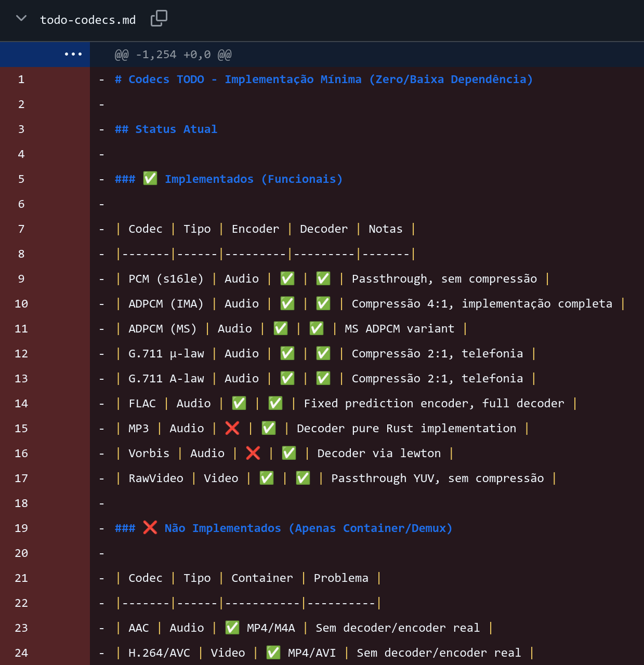This screenshot has width=644, height=665.
Task: Click the 'H.264/AVC' table cell
Action: click(159, 653)
